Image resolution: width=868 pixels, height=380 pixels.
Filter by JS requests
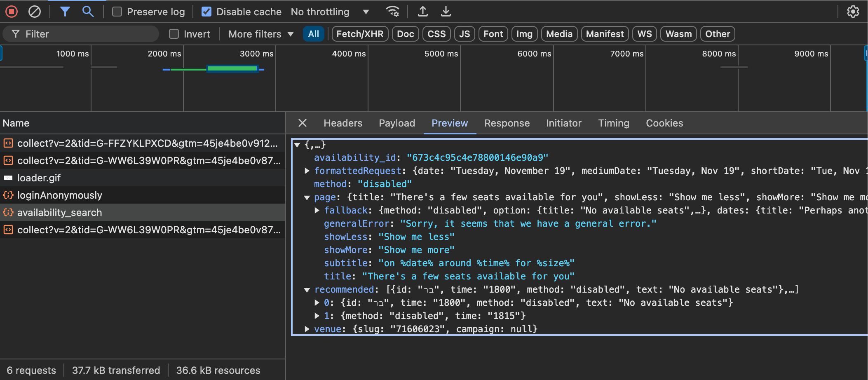[464, 34]
